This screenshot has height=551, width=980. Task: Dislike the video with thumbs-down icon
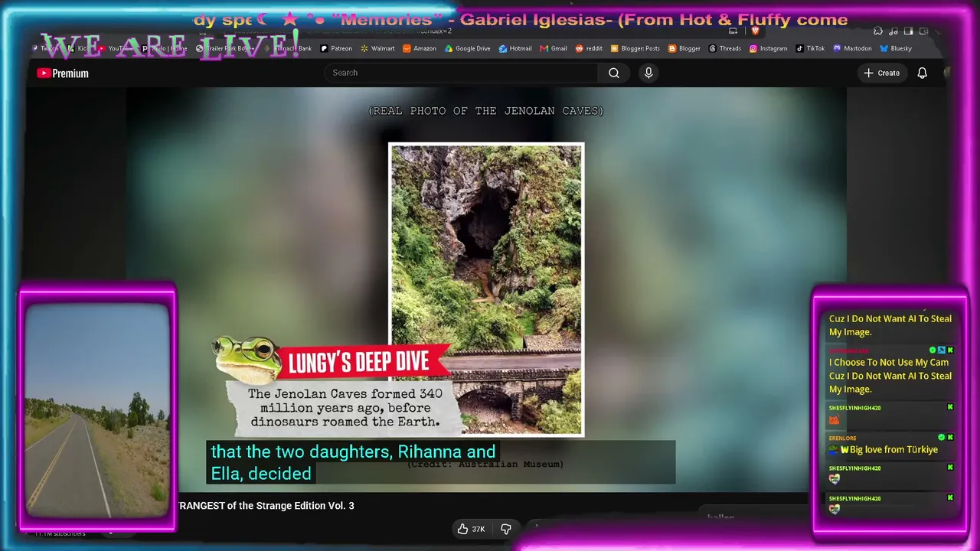point(505,529)
